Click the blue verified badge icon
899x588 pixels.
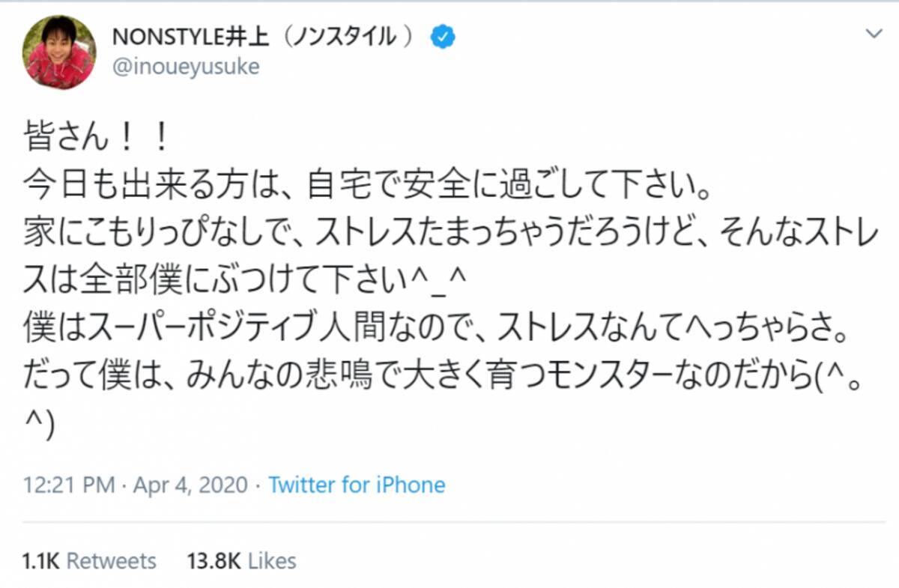444,37
